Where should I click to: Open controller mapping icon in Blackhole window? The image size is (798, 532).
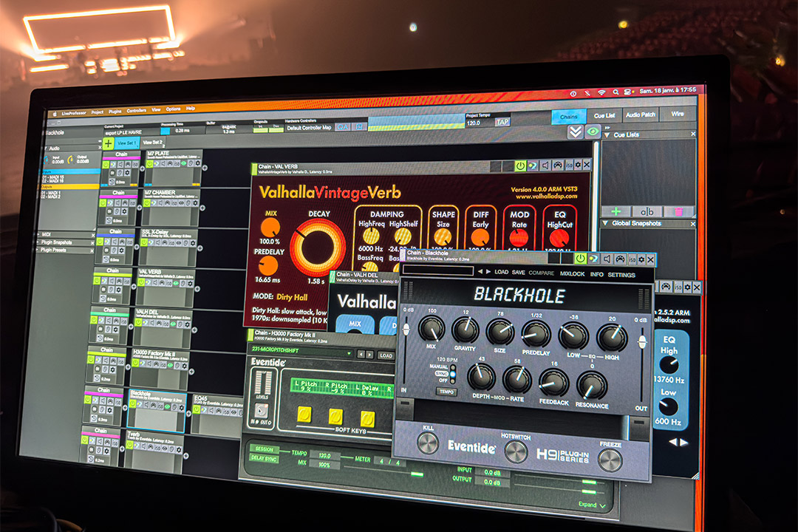[x=620, y=259]
